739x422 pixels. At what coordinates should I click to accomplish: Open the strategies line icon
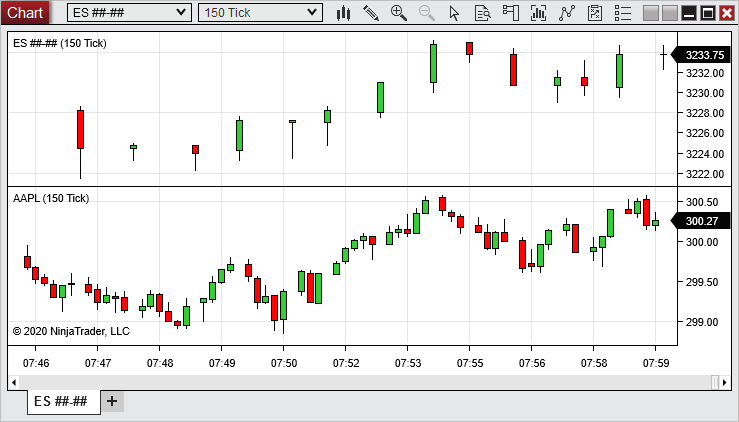click(x=567, y=13)
